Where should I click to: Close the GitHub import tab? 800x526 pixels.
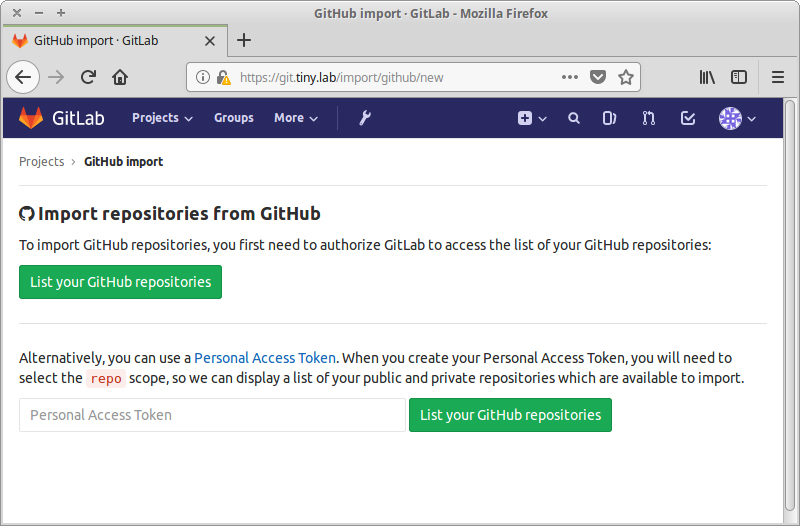tap(210, 41)
